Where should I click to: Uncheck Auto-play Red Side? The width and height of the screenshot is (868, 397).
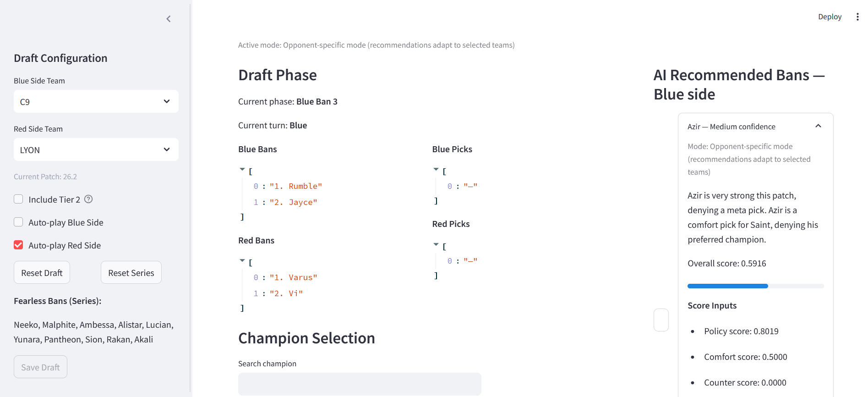tap(18, 245)
